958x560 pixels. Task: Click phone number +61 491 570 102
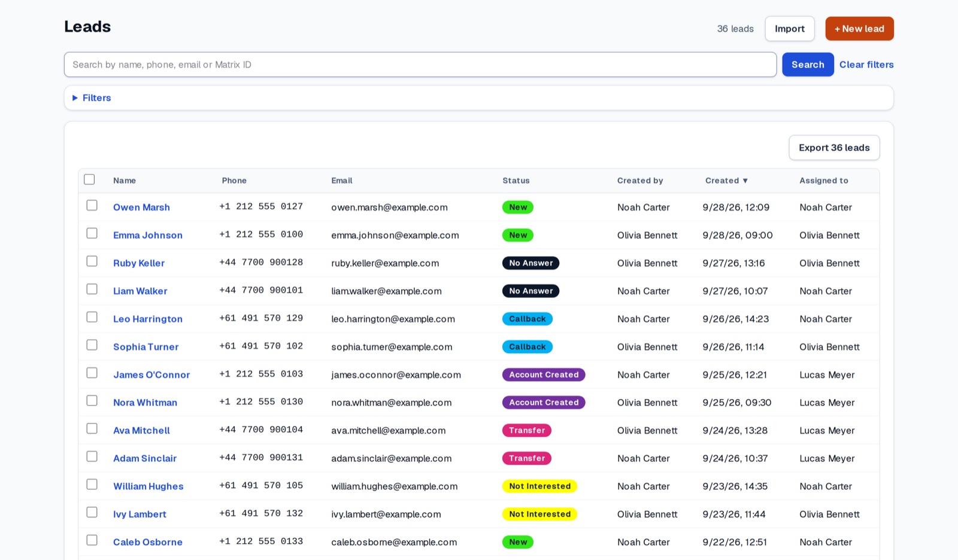click(x=261, y=346)
